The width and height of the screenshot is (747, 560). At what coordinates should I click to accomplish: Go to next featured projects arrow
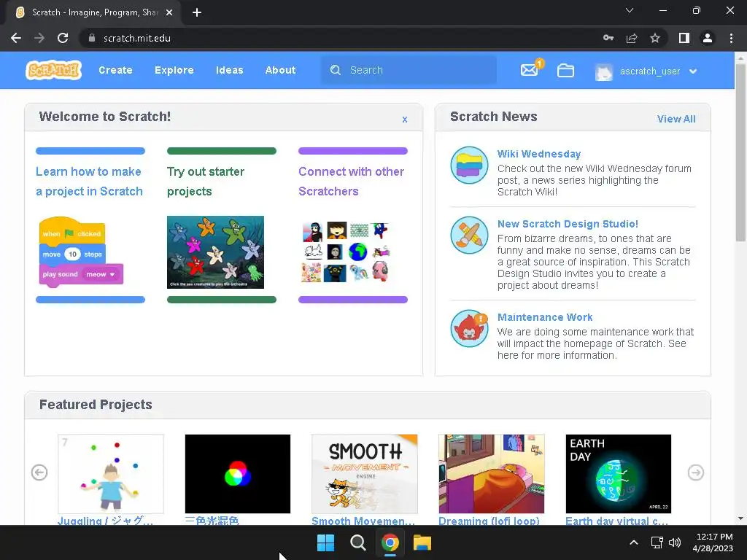(x=695, y=472)
